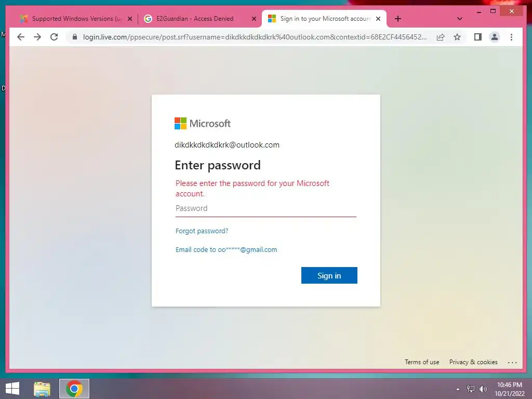The height and width of the screenshot is (399, 532).
Task: Click the blue Sign in button
Action: (x=329, y=275)
